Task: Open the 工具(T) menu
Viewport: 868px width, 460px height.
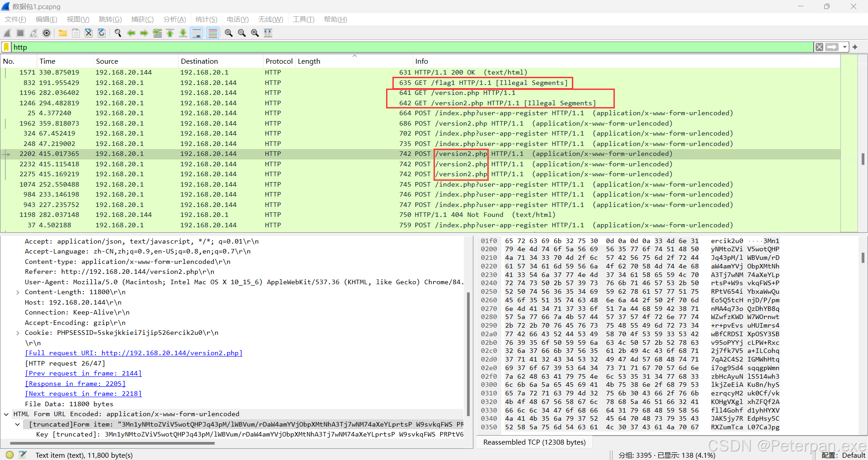Action: 303,19
